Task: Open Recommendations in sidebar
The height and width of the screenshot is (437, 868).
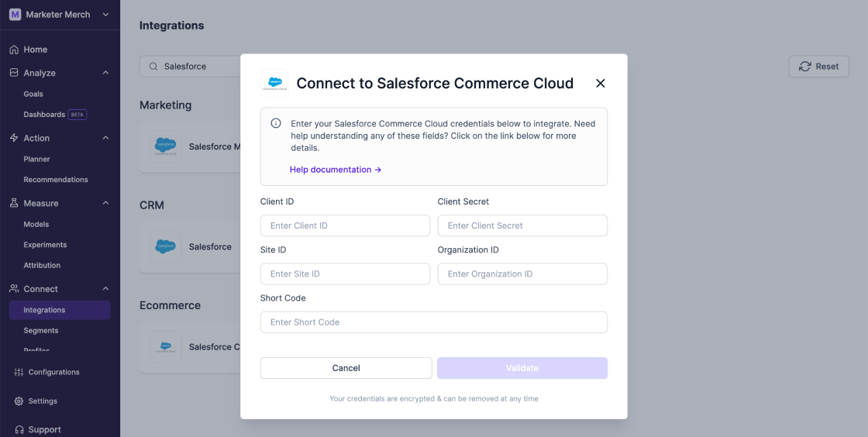Action: click(x=55, y=180)
